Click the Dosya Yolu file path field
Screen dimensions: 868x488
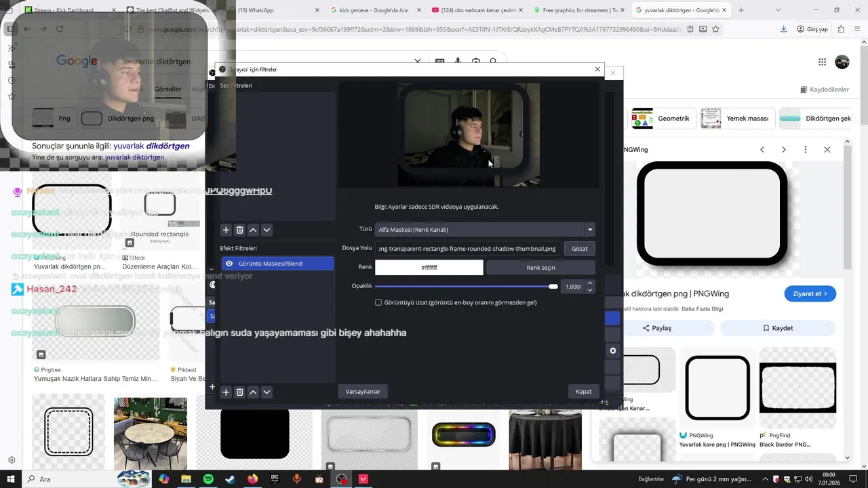[x=468, y=249]
